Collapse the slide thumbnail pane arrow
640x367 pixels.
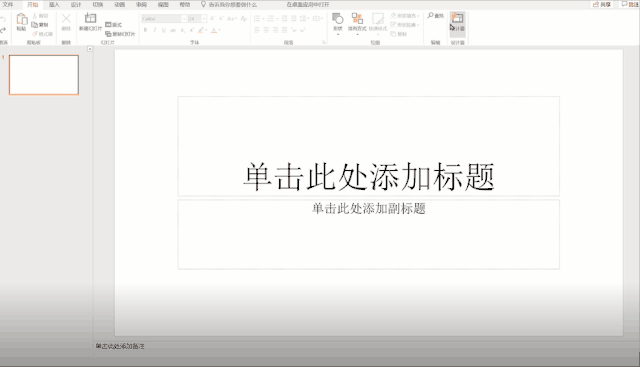(x=90, y=49)
